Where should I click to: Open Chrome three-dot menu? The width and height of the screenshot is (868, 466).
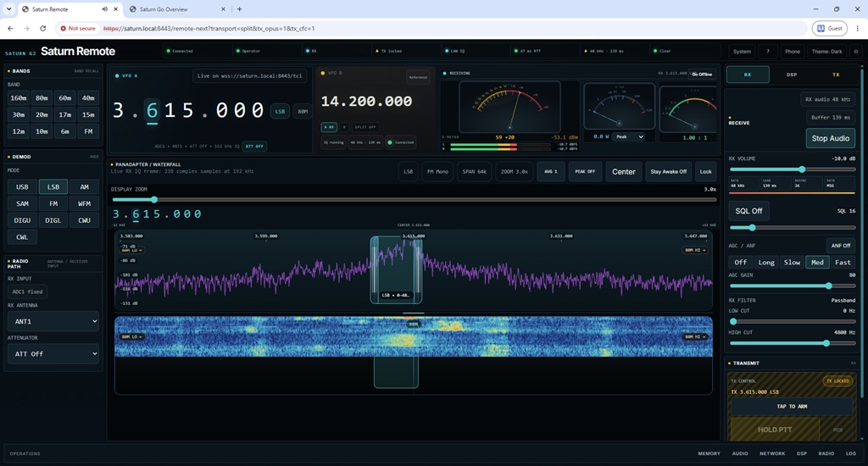point(858,28)
